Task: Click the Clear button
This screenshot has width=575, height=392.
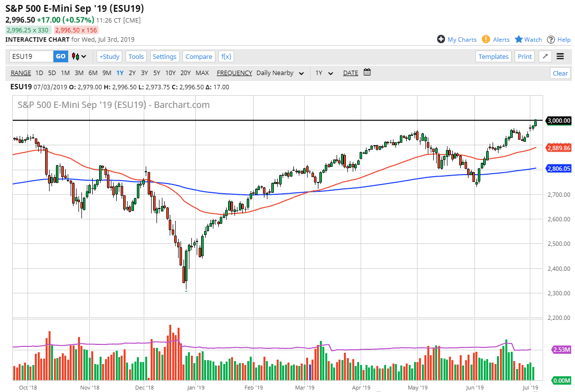Action: [x=560, y=73]
